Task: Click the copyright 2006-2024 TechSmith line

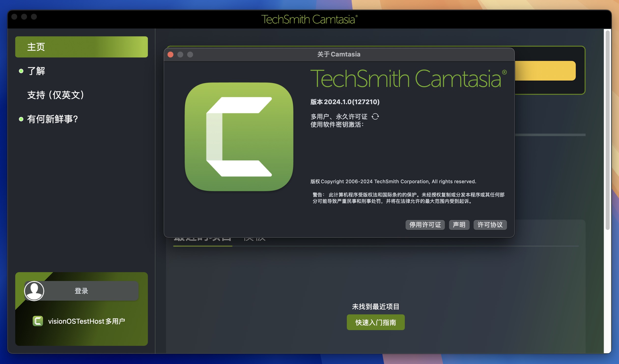Action: 393,182
